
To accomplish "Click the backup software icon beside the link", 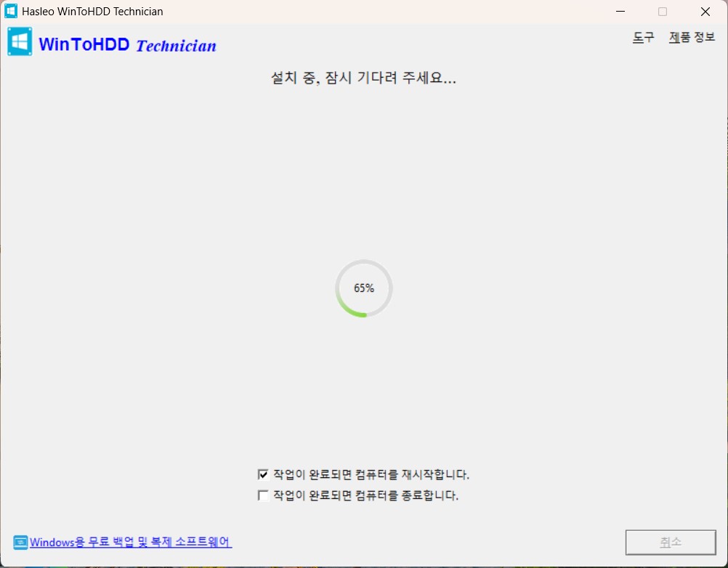I will click(x=20, y=542).
